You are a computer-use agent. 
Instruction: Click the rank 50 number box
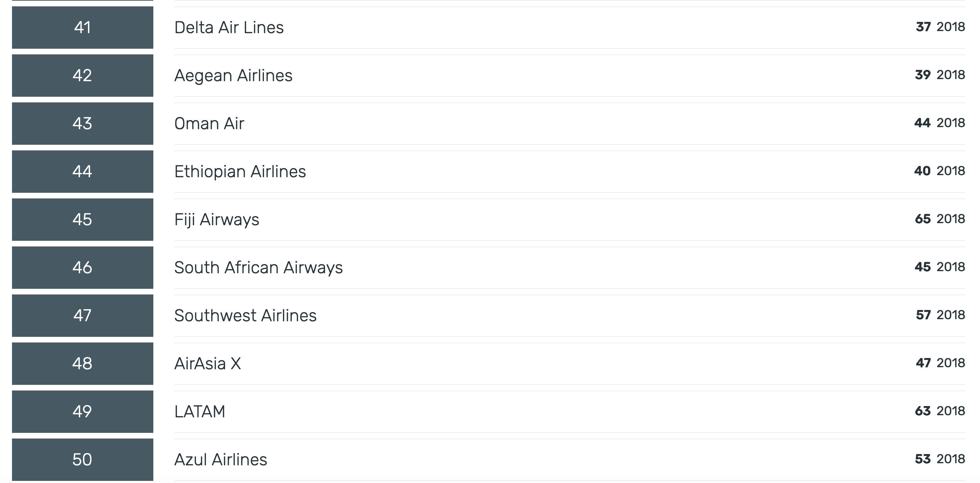tap(83, 459)
